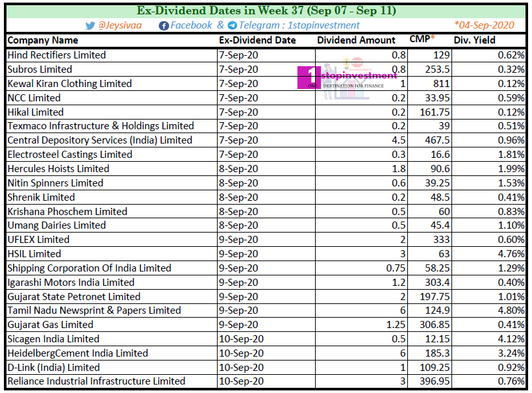Select the HSIL Limited cell
The height and width of the screenshot is (393, 532).
point(112,254)
